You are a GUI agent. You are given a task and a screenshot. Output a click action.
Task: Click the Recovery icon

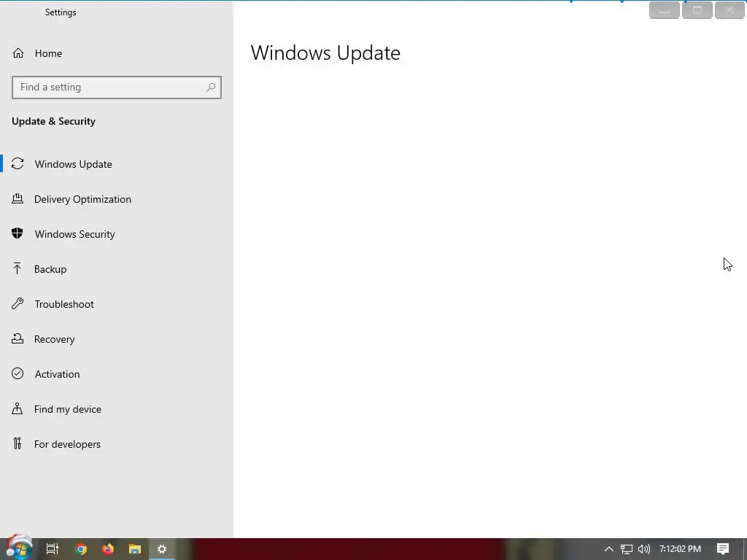click(x=18, y=338)
